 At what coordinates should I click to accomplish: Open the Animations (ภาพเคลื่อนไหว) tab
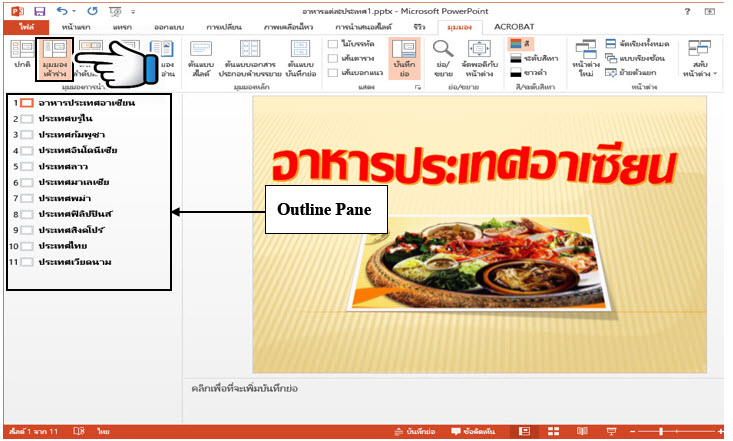pos(288,27)
